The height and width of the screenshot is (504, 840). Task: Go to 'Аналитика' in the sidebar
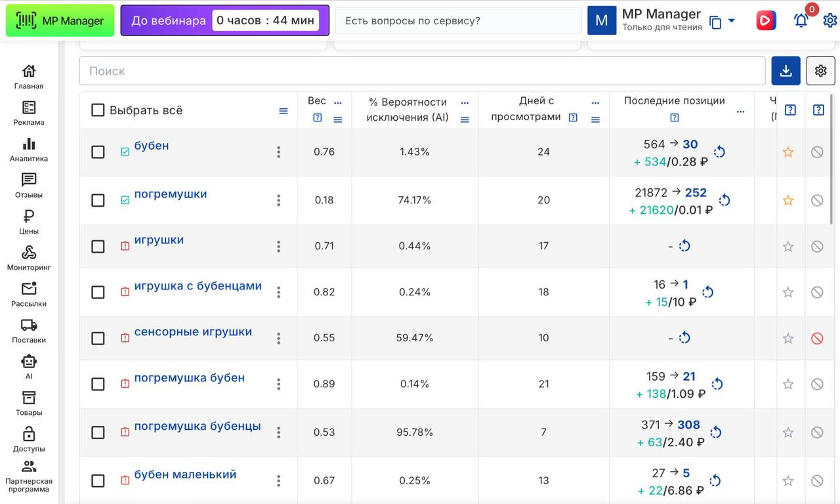point(29,149)
